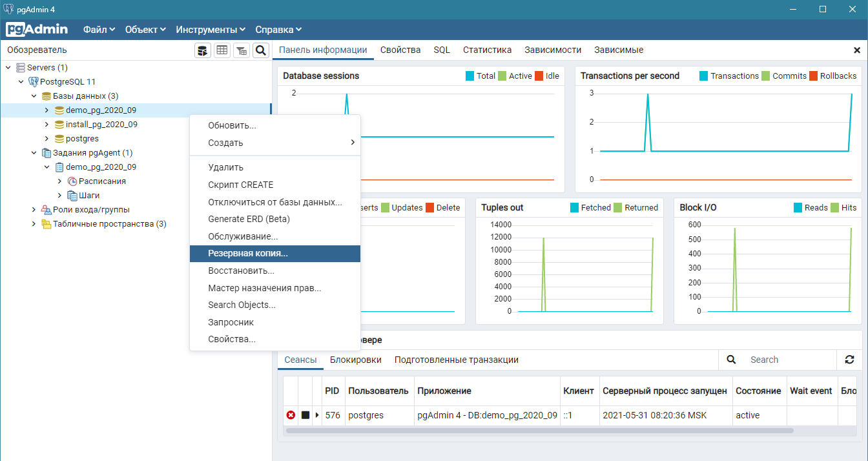Click the View Data table icon
Screen dimensions: 868x461
222,50
